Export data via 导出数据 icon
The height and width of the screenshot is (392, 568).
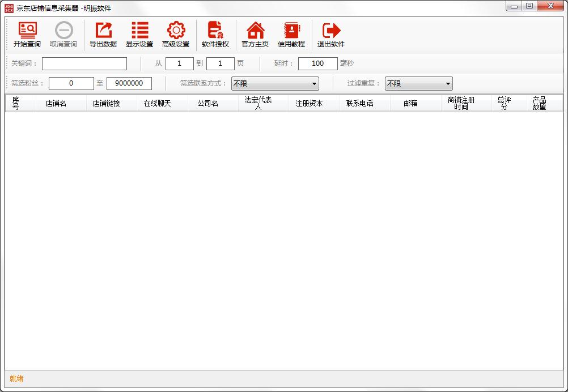pyautogui.click(x=103, y=35)
